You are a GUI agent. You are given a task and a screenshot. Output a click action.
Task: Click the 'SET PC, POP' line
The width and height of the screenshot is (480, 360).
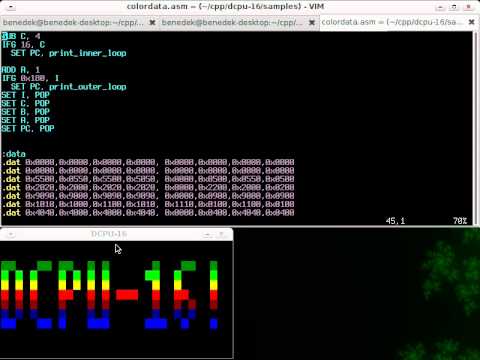pyautogui.click(x=28, y=128)
